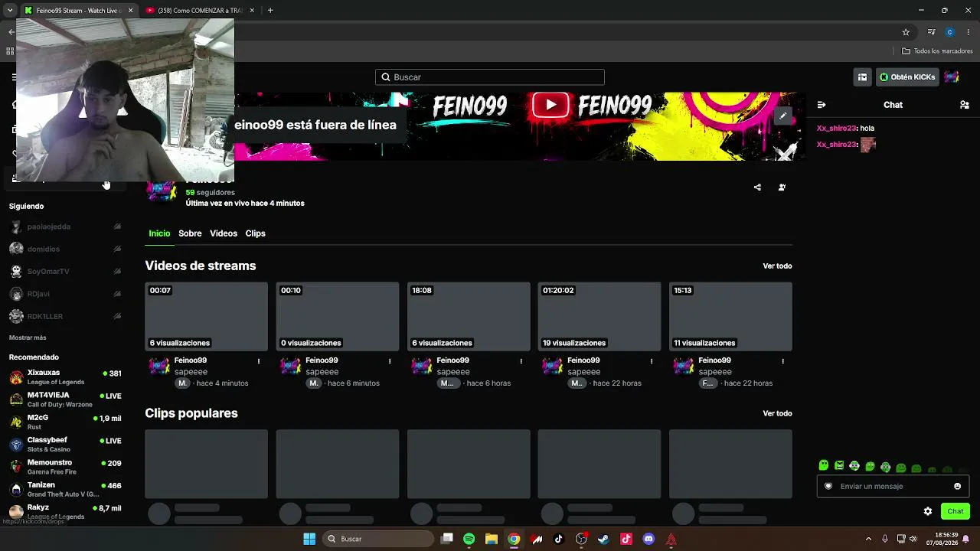Switch to the Como COMENZAR YouTube tab
The height and width of the screenshot is (551, 980).
201,11
